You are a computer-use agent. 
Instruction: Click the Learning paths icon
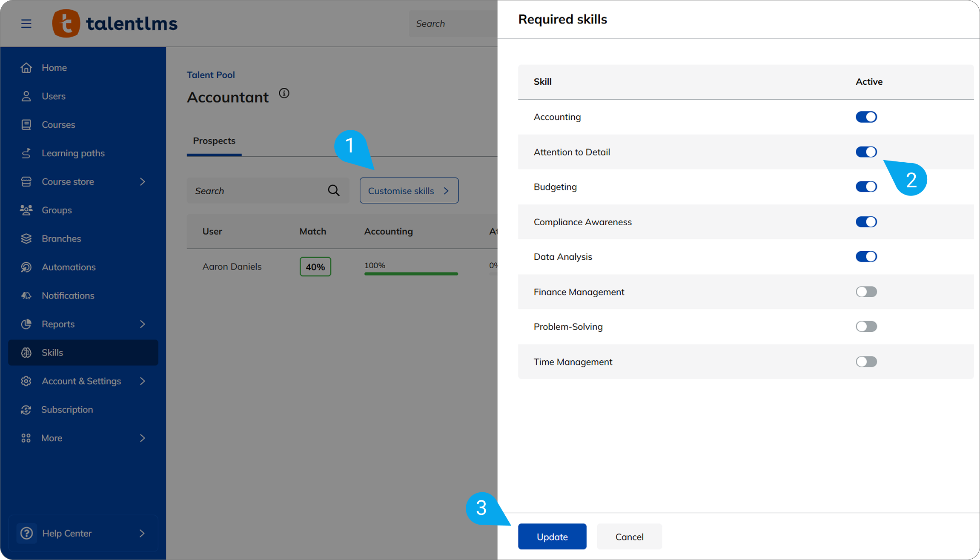(x=26, y=153)
